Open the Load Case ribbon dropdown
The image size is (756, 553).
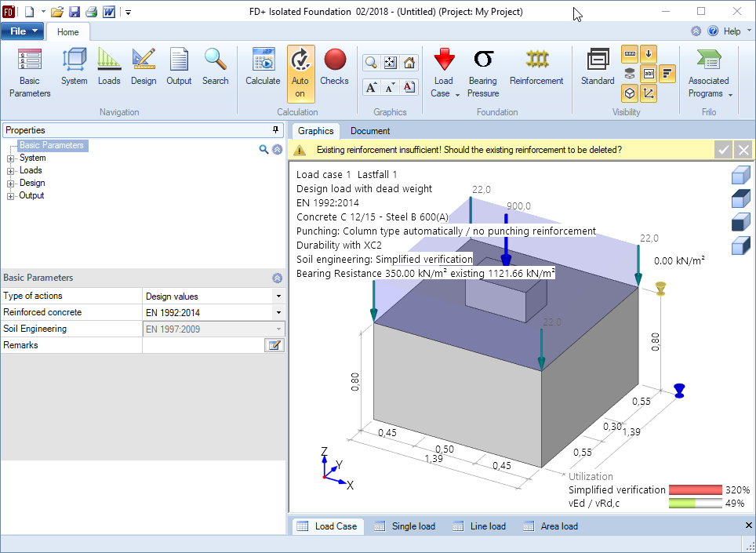click(444, 73)
